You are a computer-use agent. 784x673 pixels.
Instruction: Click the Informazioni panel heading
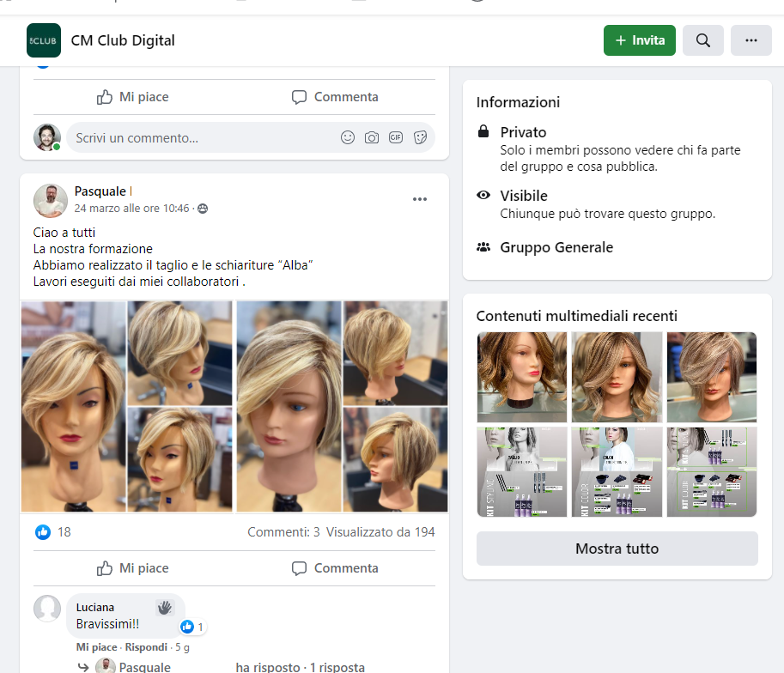click(x=518, y=102)
